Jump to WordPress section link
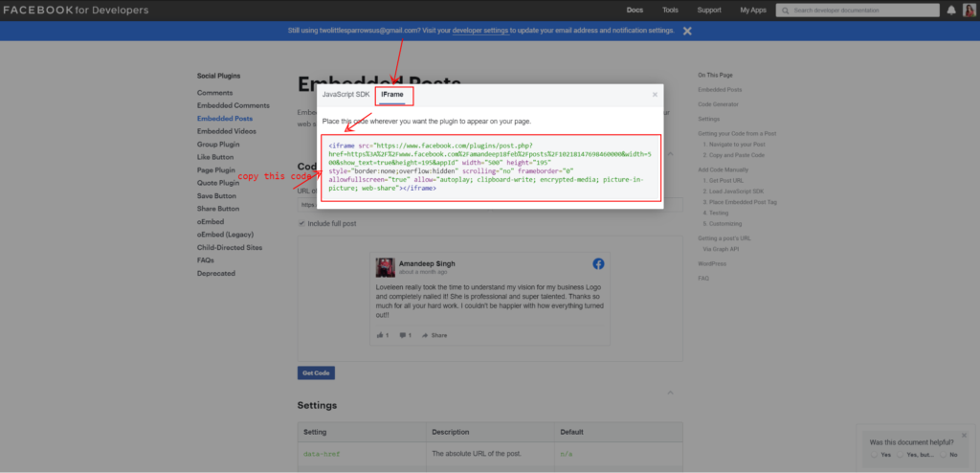 tap(712, 264)
